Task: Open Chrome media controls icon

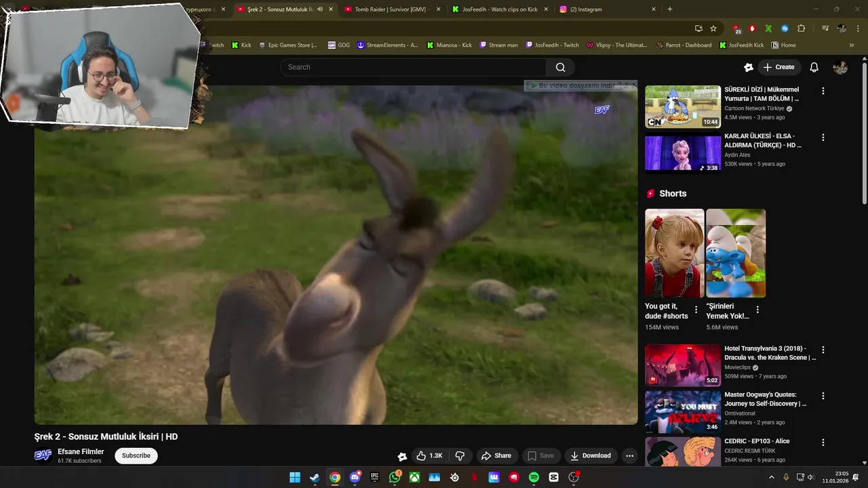Action: (825, 28)
